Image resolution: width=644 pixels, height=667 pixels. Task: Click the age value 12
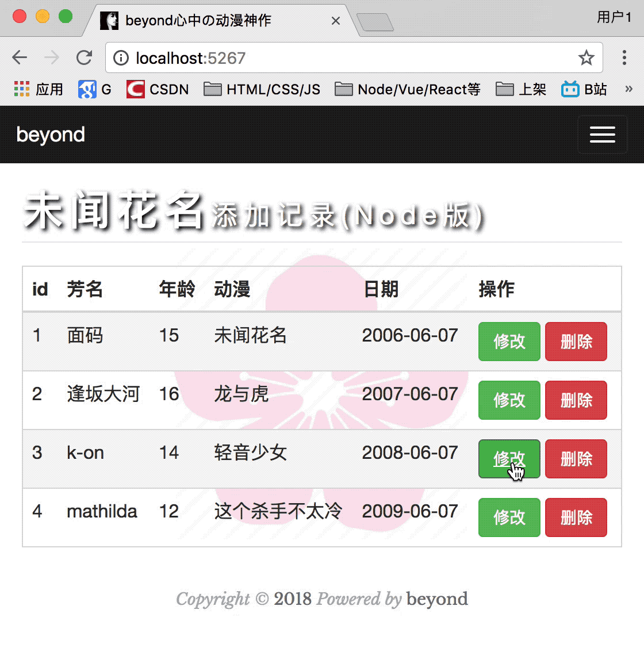tap(169, 511)
